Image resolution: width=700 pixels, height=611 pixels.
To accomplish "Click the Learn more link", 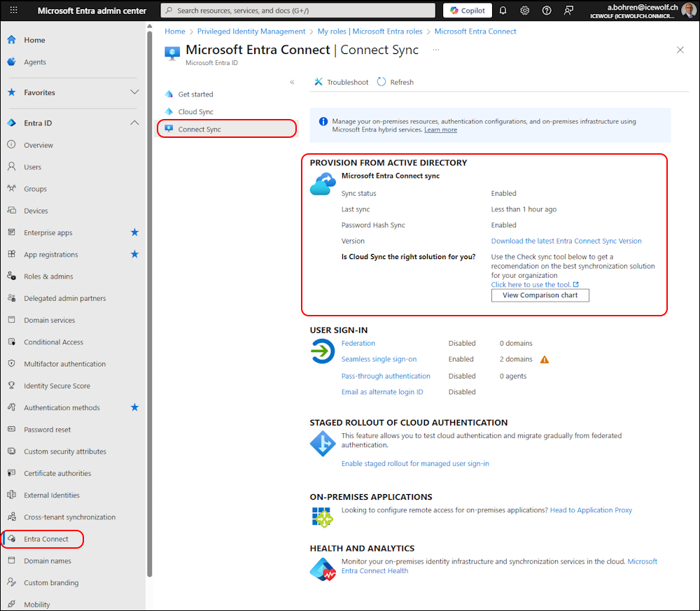I will (440, 129).
